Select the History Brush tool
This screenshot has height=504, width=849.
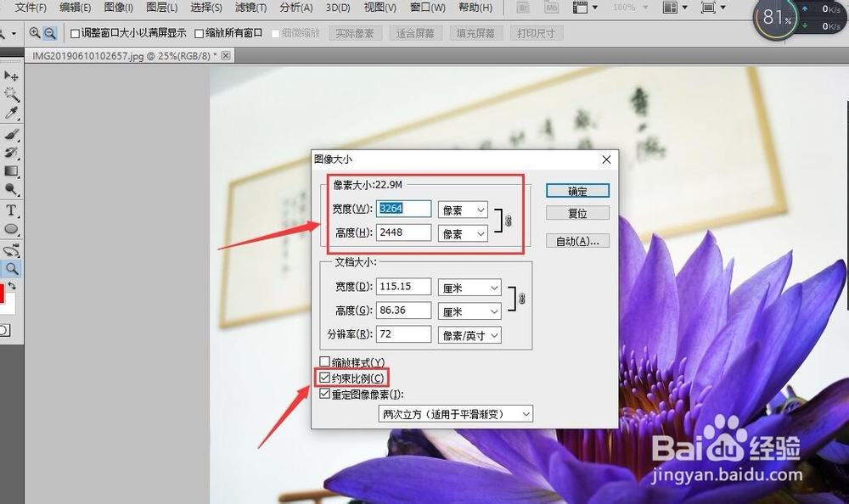(x=11, y=152)
